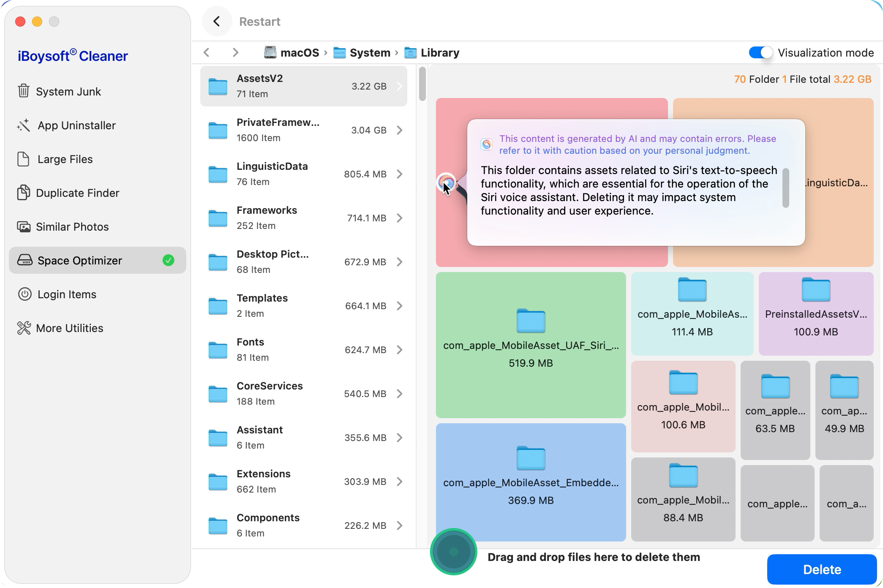Expand the LinguisticData folder chevron
The width and height of the screenshot is (883, 588).
point(399,174)
